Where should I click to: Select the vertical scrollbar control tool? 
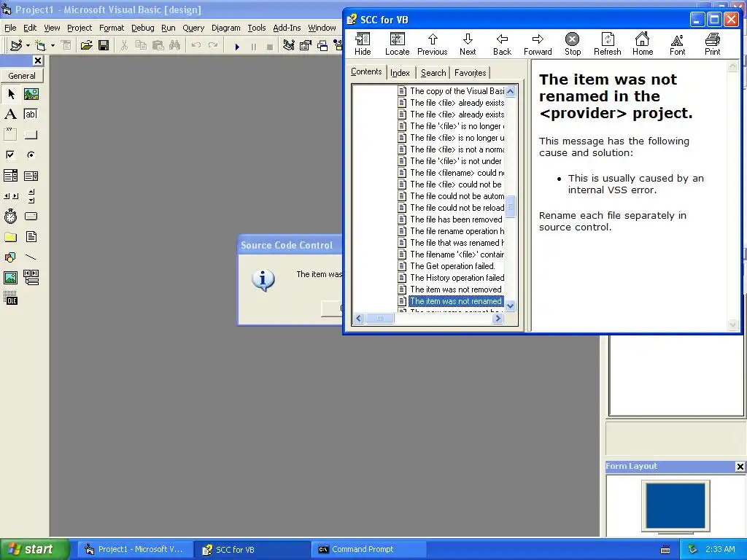pos(31,195)
